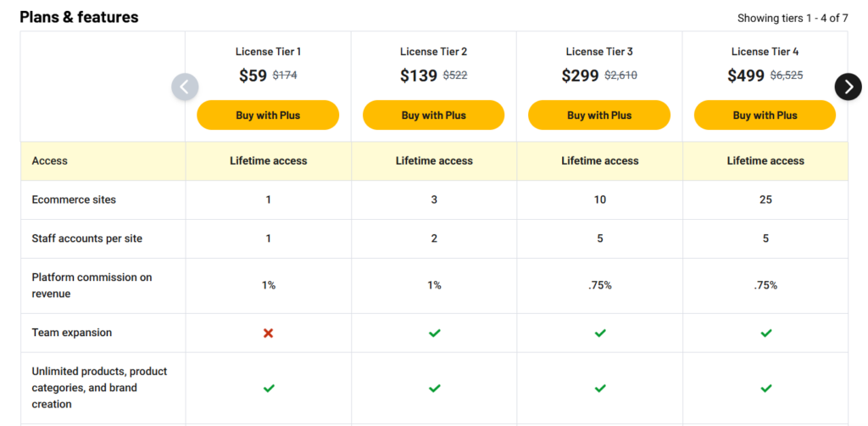
Task: Select the License Tier 1 heading
Action: pyautogui.click(x=269, y=52)
